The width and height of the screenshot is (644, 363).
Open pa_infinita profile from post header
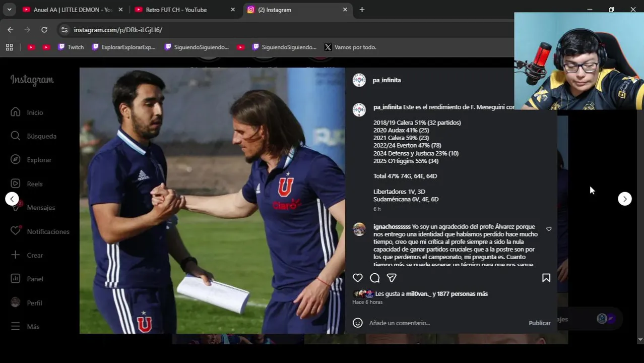[x=387, y=80]
